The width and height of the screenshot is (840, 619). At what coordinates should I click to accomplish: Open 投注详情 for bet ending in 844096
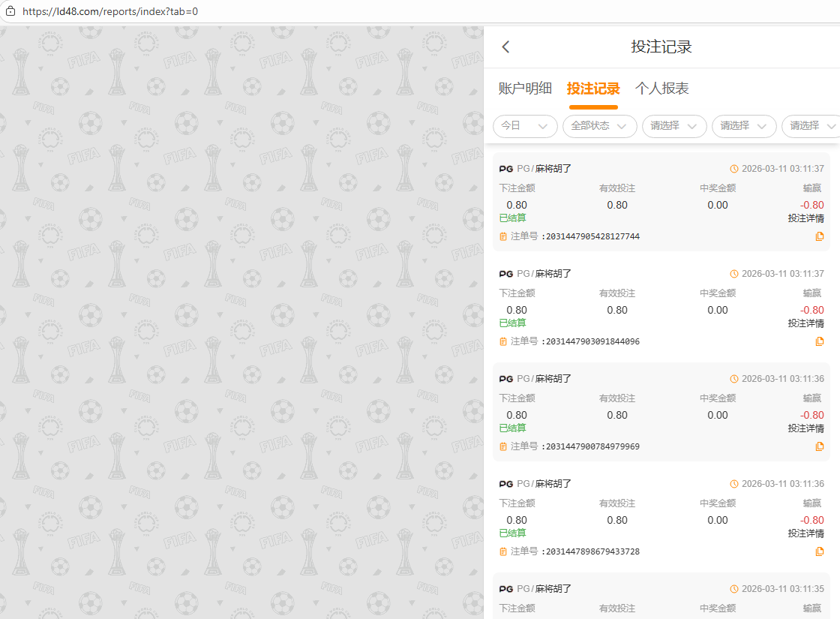coord(805,323)
